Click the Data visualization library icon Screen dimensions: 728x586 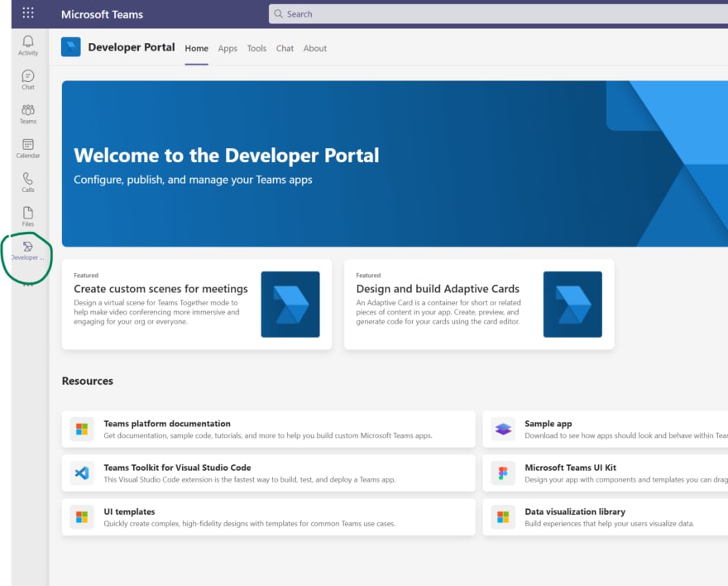[503, 516]
